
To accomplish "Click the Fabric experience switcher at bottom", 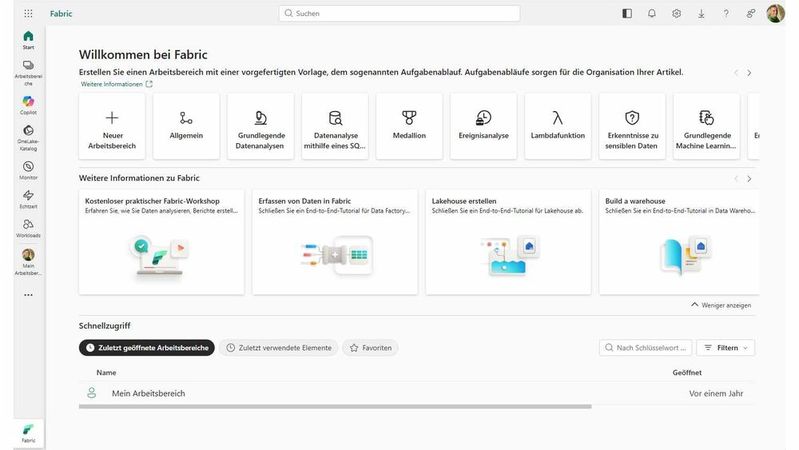I will tap(28, 433).
